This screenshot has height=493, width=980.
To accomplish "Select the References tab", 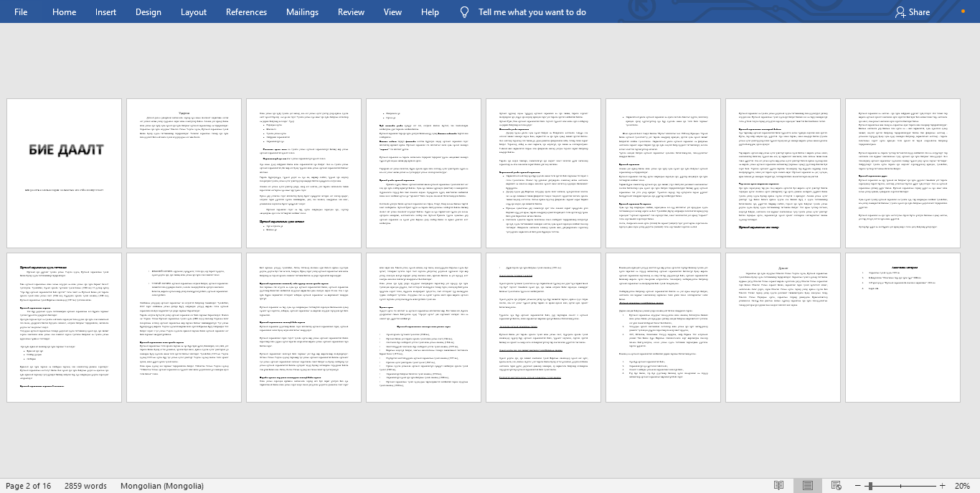I will tap(246, 12).
